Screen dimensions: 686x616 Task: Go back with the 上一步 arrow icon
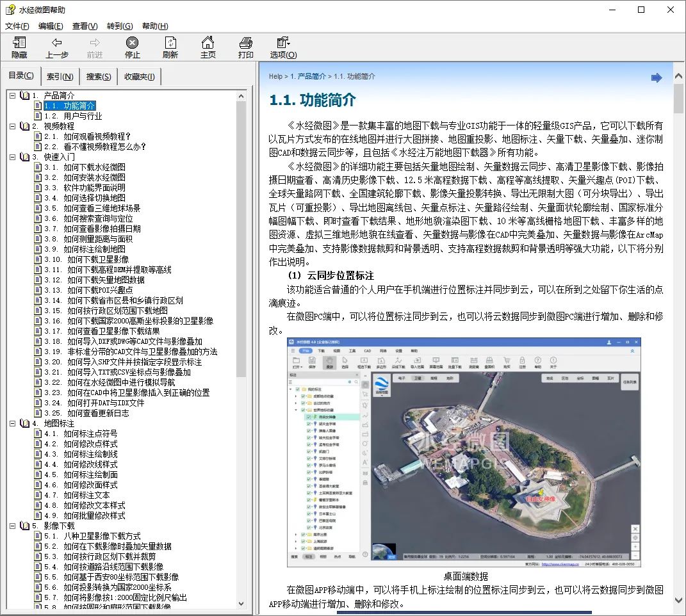[57, 43]
